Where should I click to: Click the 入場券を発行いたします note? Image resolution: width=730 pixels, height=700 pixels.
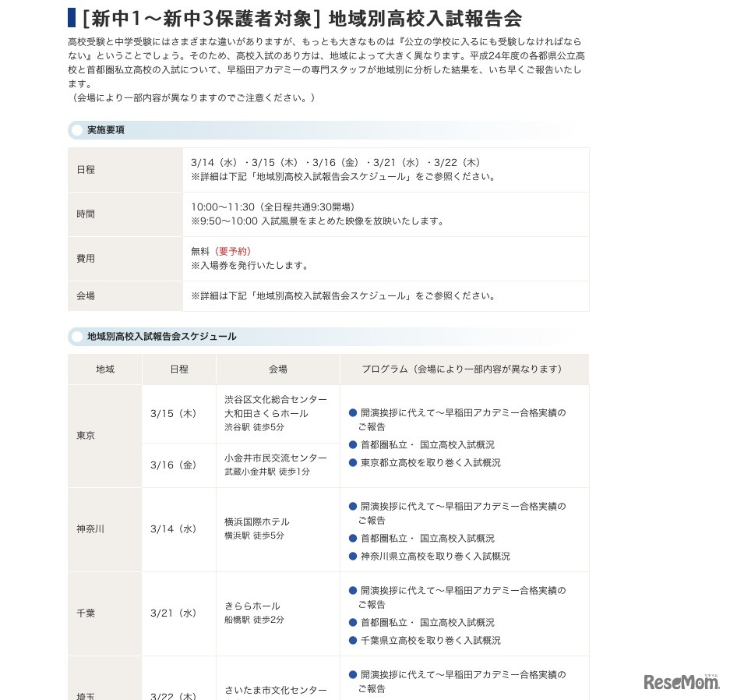coord(250,266)
